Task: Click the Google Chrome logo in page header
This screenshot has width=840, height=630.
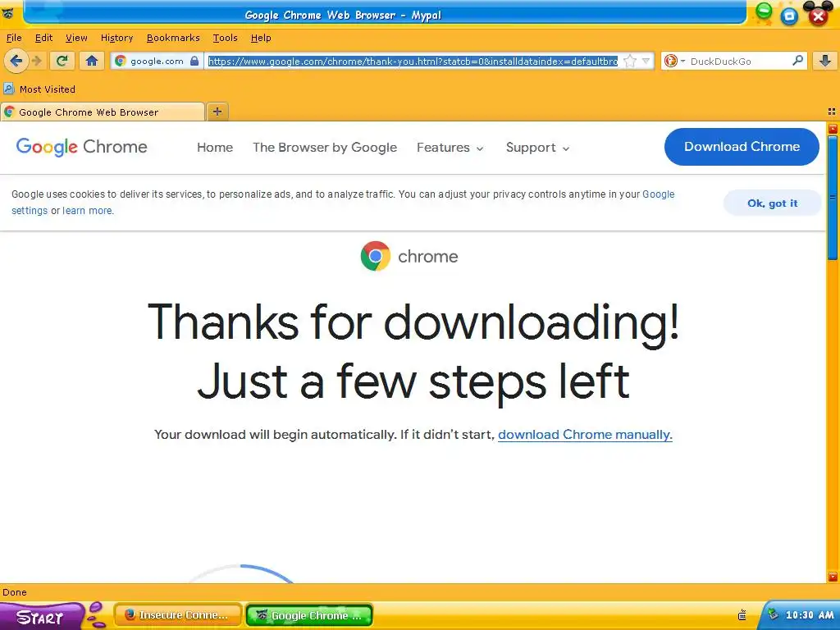Action: pos(81,147)
